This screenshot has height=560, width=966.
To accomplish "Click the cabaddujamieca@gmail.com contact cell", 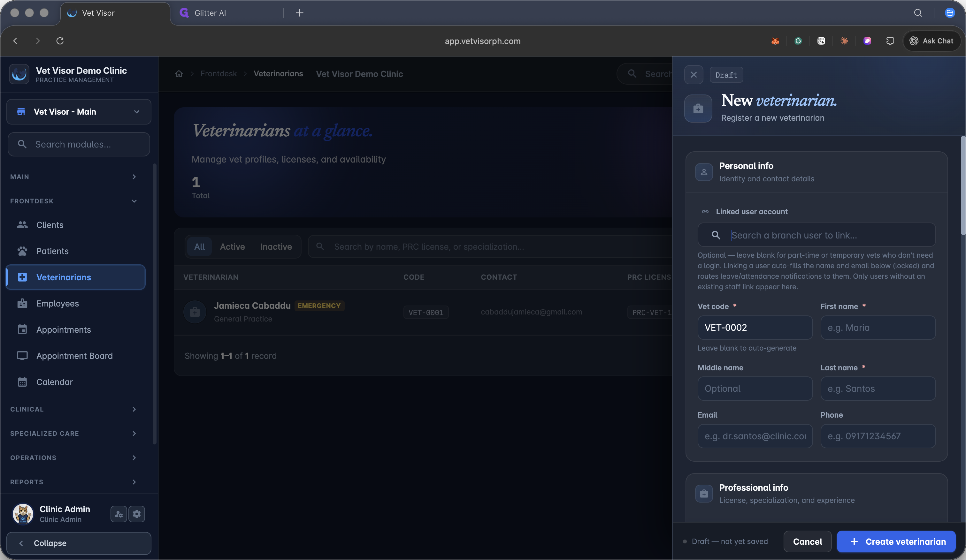I will point(531,312).
